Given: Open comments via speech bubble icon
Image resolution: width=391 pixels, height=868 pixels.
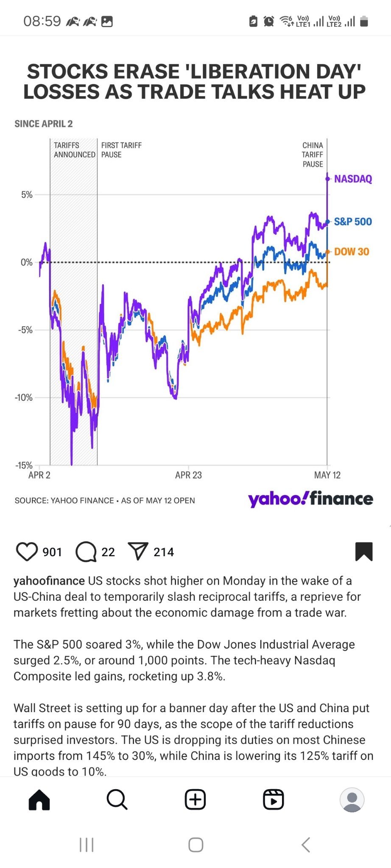Looking at the screenshot, I should click(86, 552).
